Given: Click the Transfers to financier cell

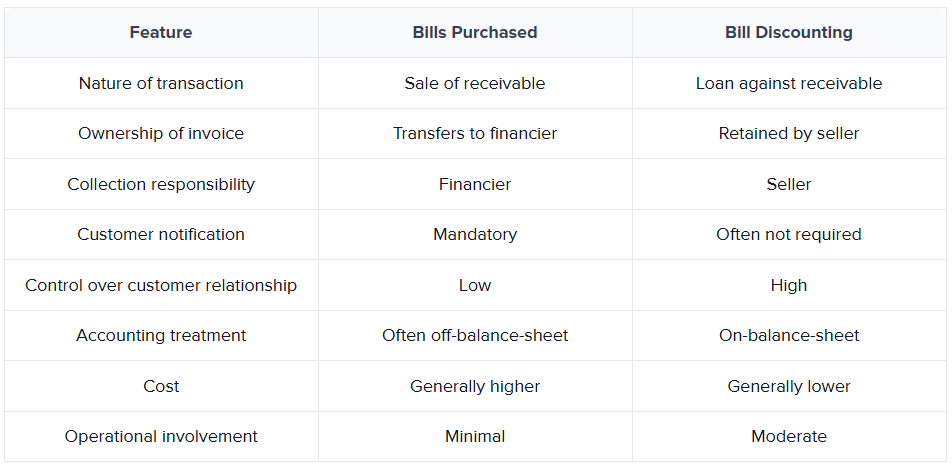Looking at the screenshot, I should [x=475, y=134].
